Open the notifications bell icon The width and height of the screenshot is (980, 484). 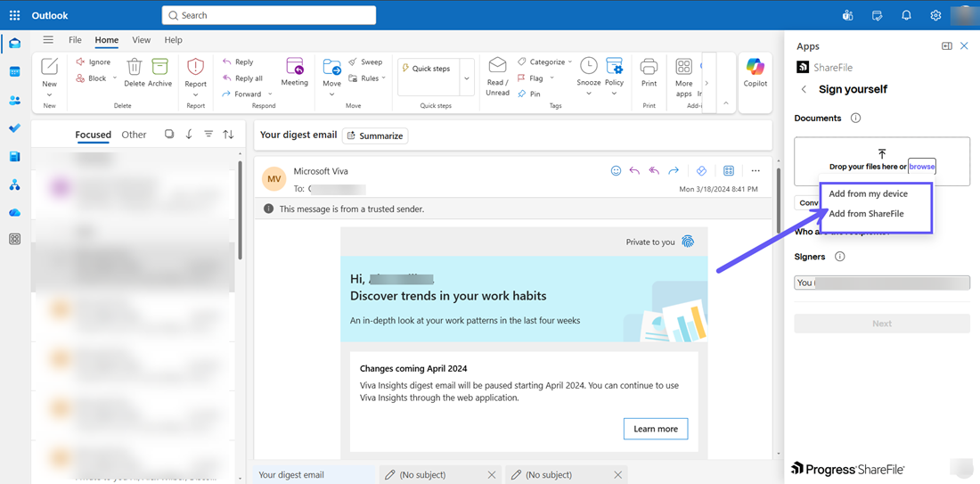point(906,15)
